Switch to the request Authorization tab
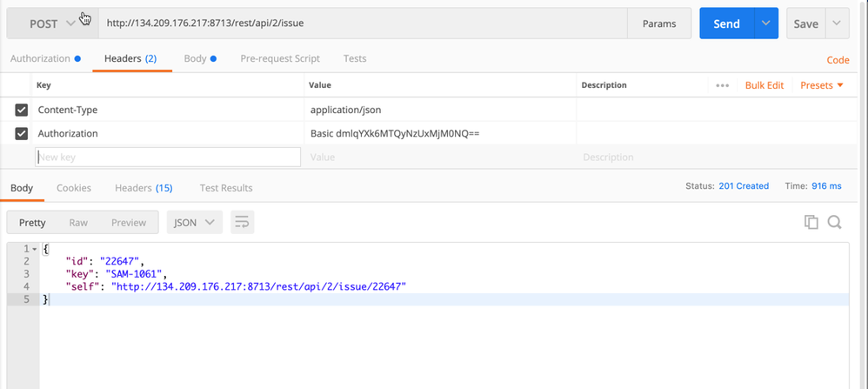 pos(45,58)
